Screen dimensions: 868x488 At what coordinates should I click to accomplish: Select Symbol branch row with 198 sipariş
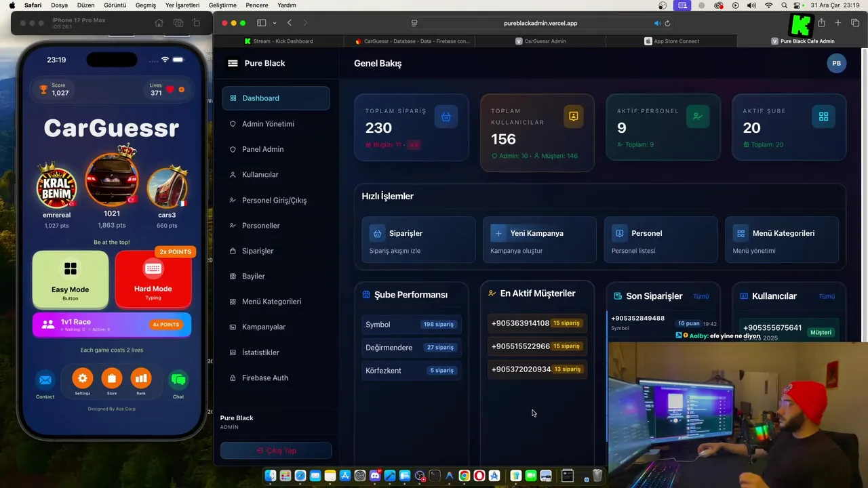(x=412, y=324)
